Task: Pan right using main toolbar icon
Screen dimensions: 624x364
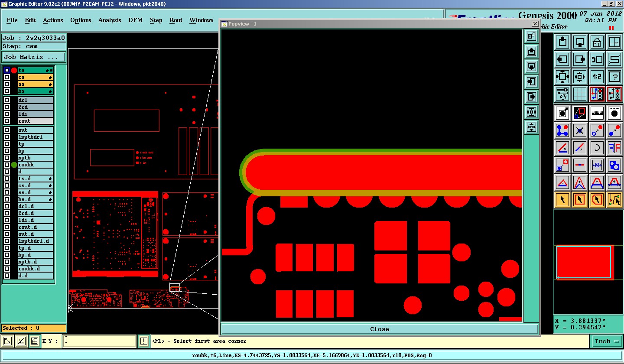Action: pyautogui.click(x=580, y=59)
